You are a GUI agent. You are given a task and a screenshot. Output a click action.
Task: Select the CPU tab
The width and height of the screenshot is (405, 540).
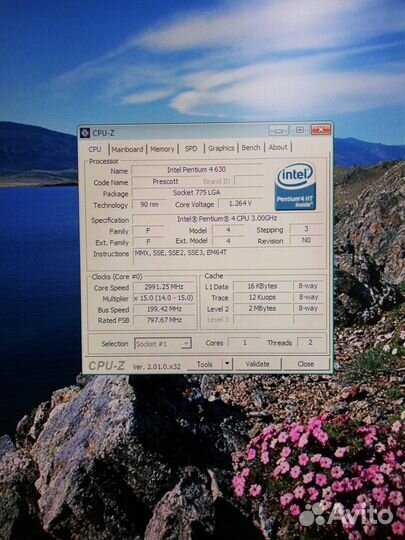pyautogui.click(x=95, y=149)
